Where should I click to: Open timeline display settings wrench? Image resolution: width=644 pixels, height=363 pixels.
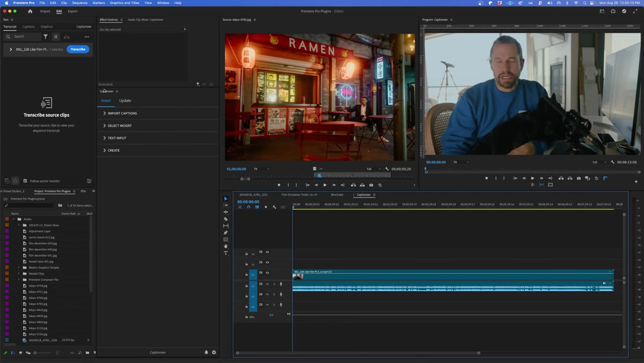274,207
